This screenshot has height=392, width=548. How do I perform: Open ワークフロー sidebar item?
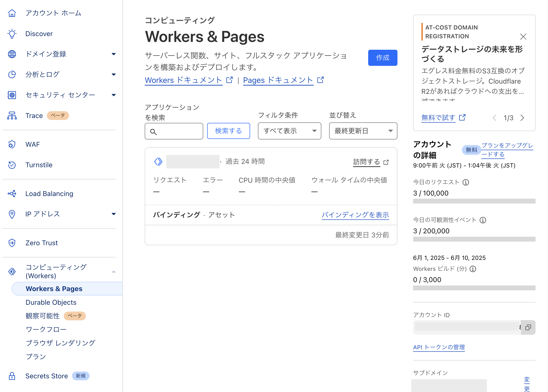coord(46,329)
